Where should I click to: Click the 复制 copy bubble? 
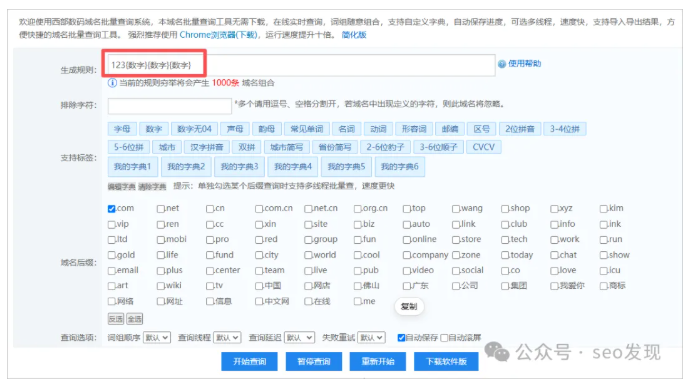coord(409,306)
